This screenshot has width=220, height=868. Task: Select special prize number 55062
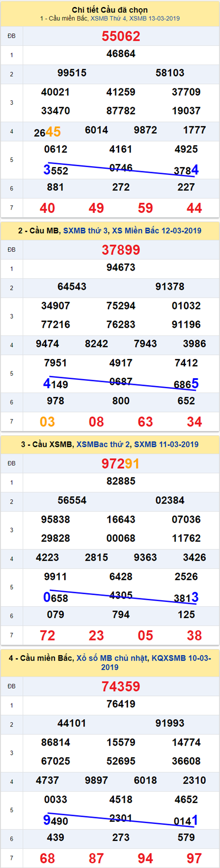[x=121, y=36]
